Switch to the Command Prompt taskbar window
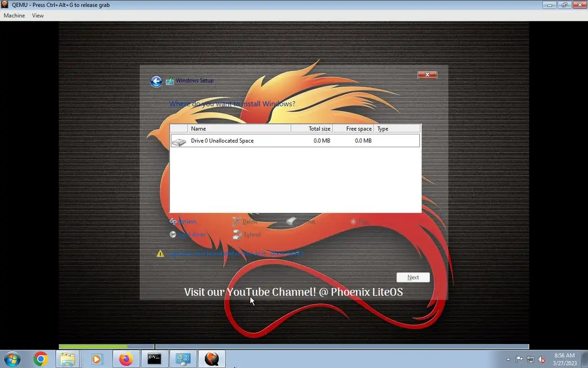The height and width of the screenshot is (368, 588). (x=154, y=359)
